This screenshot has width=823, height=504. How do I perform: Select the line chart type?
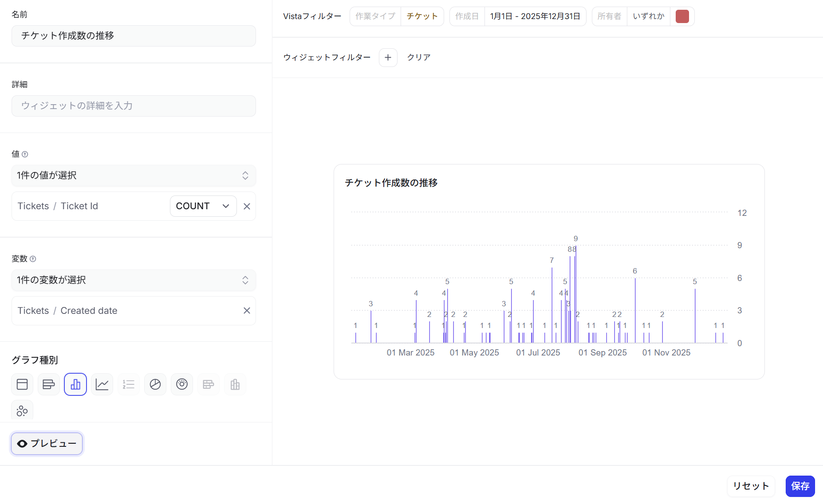click(102, 384)
